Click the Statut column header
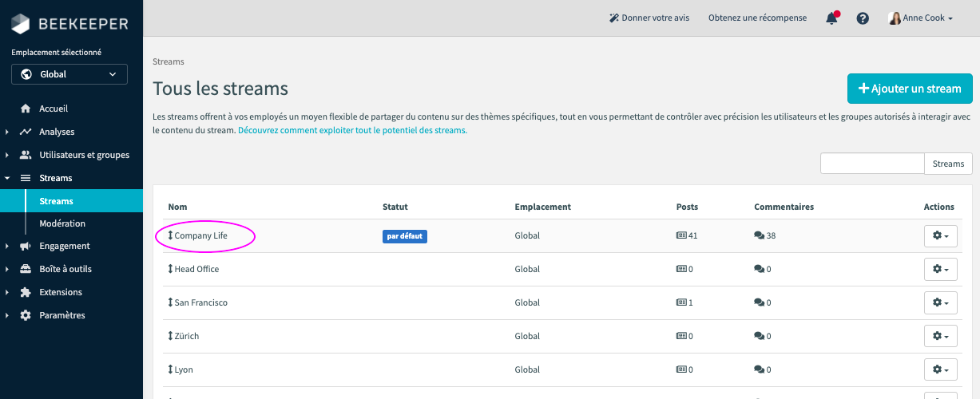The width and height of the screenshot is (980, 399). pyautogui.click(x=395, y=207)
